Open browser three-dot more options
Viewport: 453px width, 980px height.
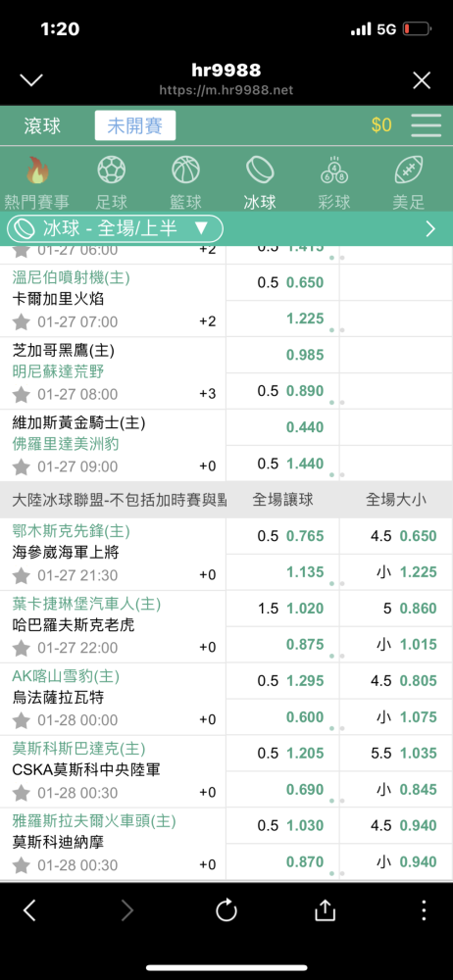coord(424,910)
